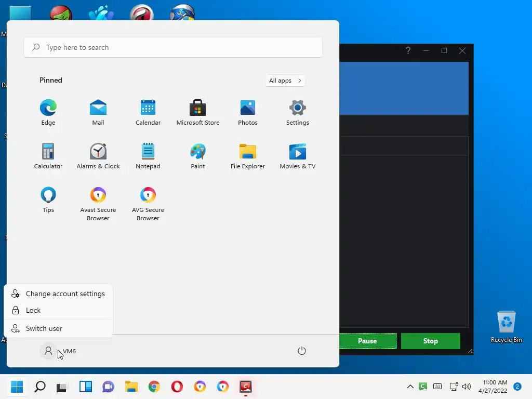Launch the Mail app

click(x=98, y=113)
